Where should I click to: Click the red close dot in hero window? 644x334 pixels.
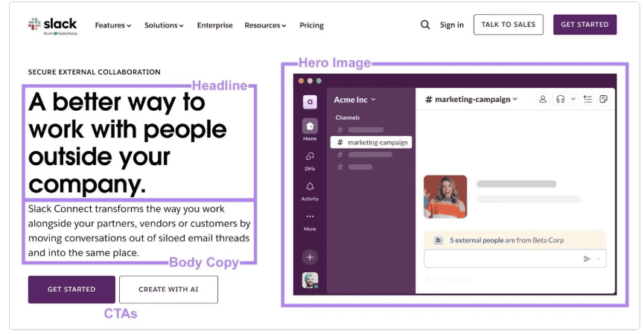click(301, 81)
